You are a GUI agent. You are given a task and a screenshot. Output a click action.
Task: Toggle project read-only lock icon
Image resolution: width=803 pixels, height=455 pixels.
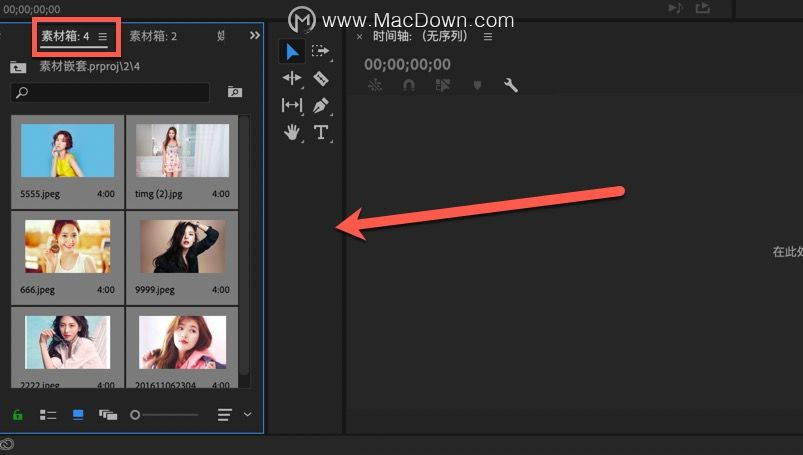18,415
